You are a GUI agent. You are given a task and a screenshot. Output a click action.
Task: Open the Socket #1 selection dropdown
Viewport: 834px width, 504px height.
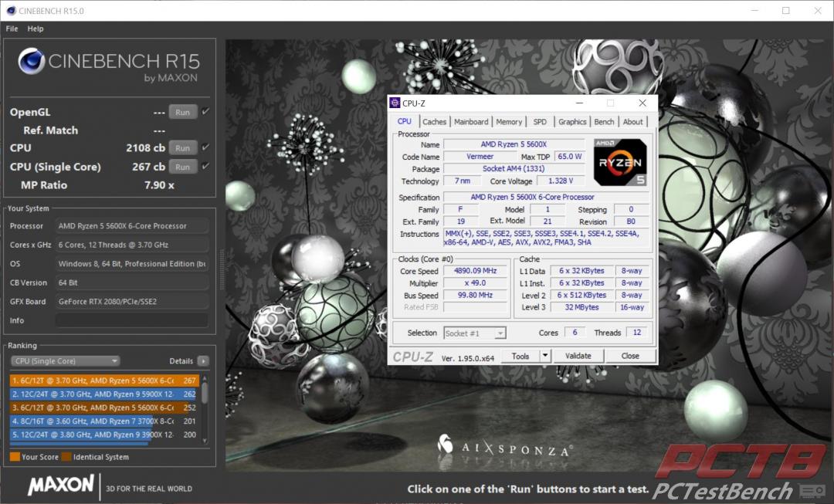(x=475, y=333)
